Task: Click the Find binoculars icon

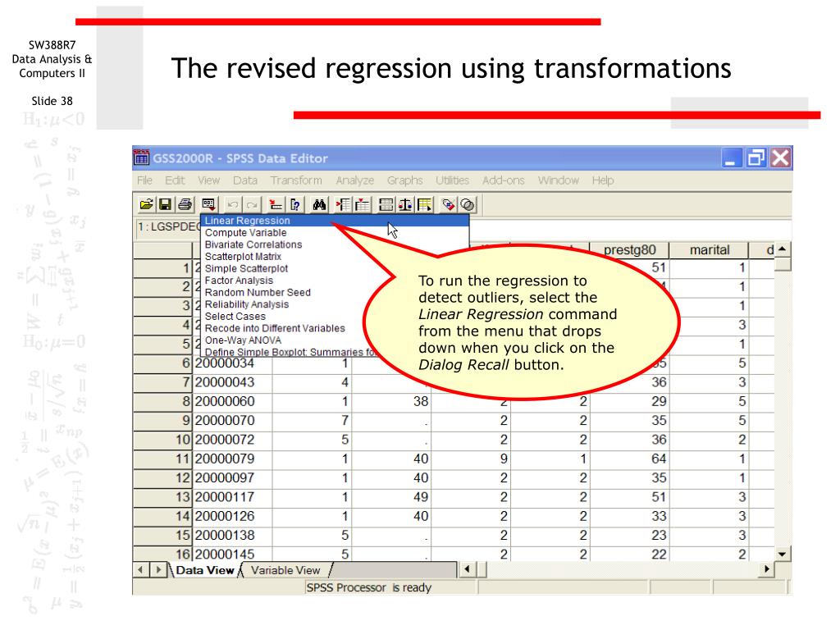Action: click(319, 204)
